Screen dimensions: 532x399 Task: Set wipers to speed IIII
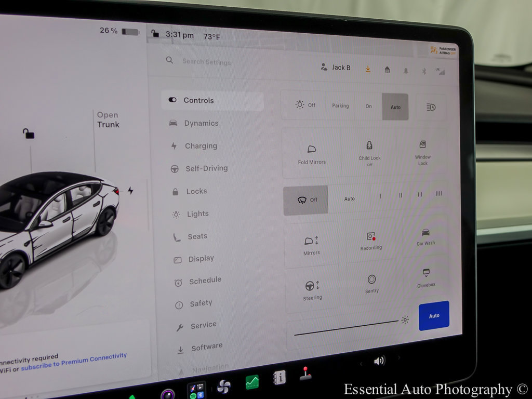(438, 194)
